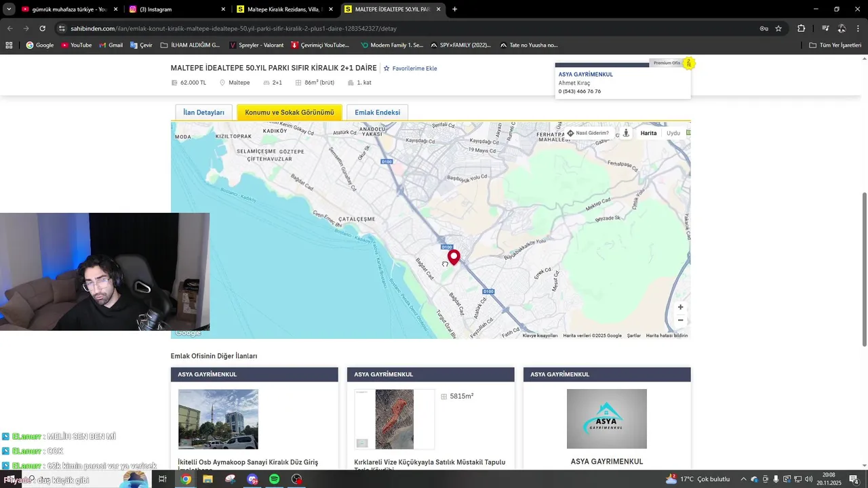Screen dimensions: 868x488
Task: Click the address bar URL field
Action: (x=407, y=28)
